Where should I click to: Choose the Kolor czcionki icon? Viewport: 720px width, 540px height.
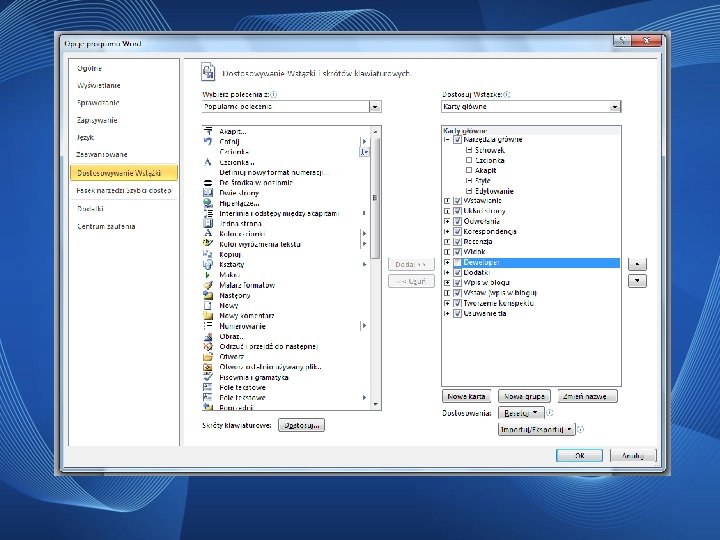click(x=208, y=234)
